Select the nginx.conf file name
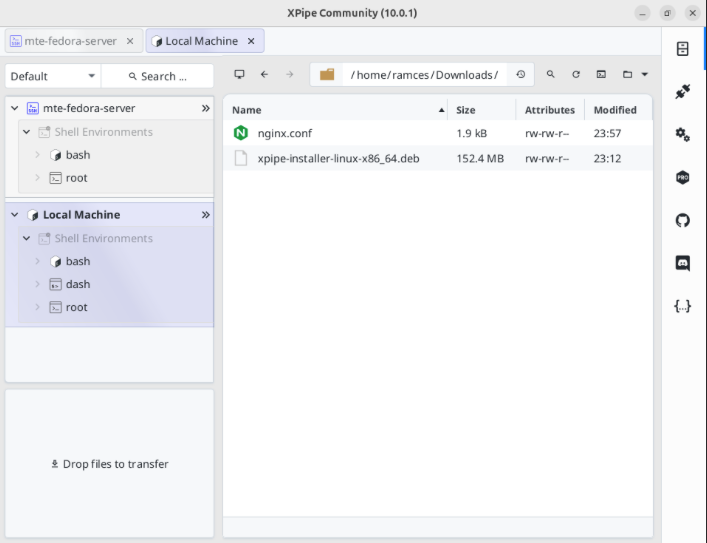The image size is (707, 543). 285,133
